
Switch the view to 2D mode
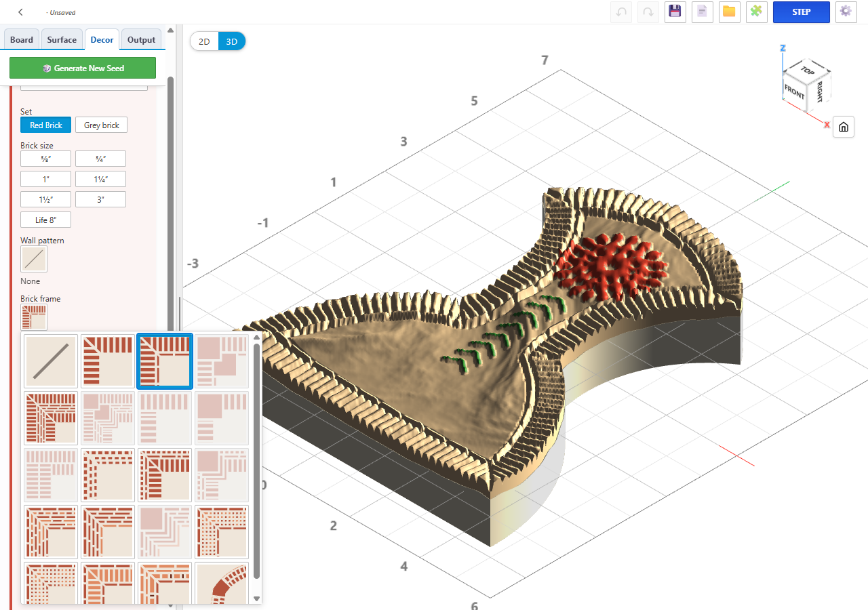pos(204,41)
